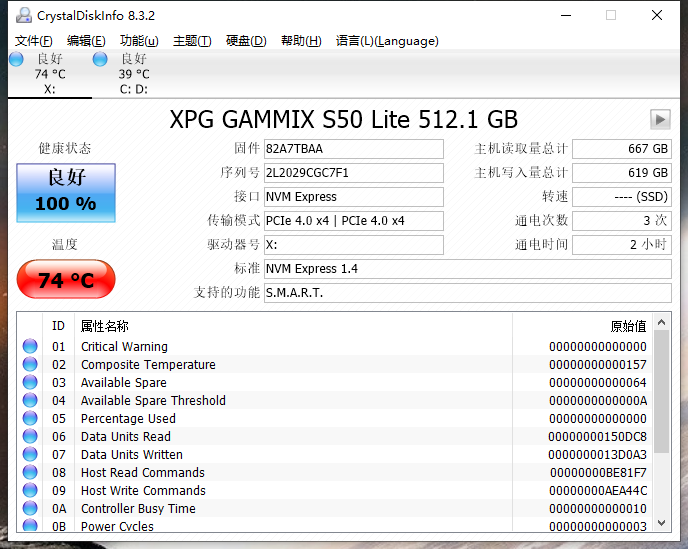Image resolution: width=688 pixels, height=549 pixels.
Task: Click the CrystalDiskInfo title bar icon
Action: click(x=24, y=15)
